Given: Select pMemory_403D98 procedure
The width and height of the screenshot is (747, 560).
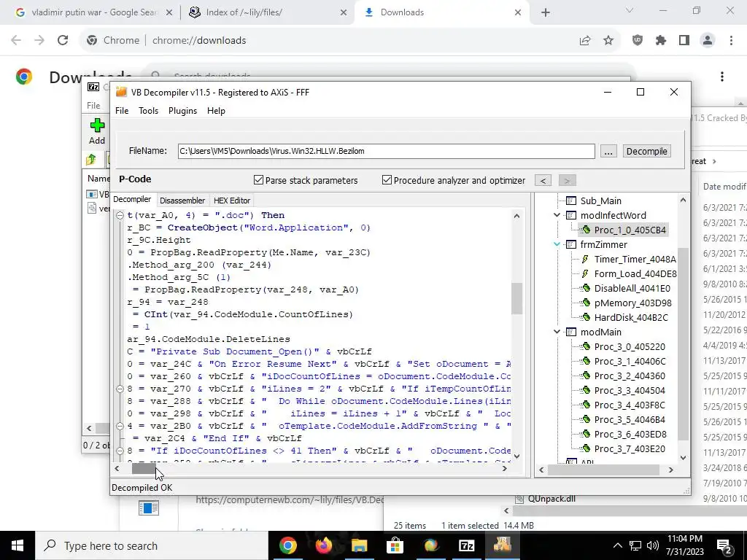Looking at the screenshot, I should 632,303.
